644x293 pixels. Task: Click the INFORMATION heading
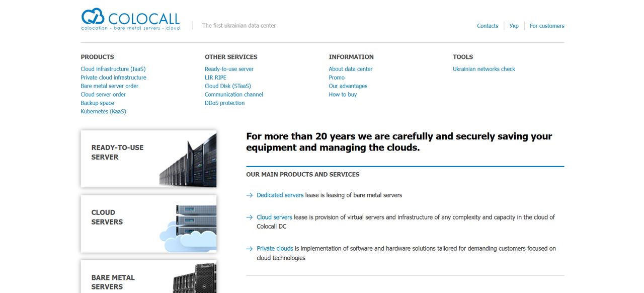(351, 57)
